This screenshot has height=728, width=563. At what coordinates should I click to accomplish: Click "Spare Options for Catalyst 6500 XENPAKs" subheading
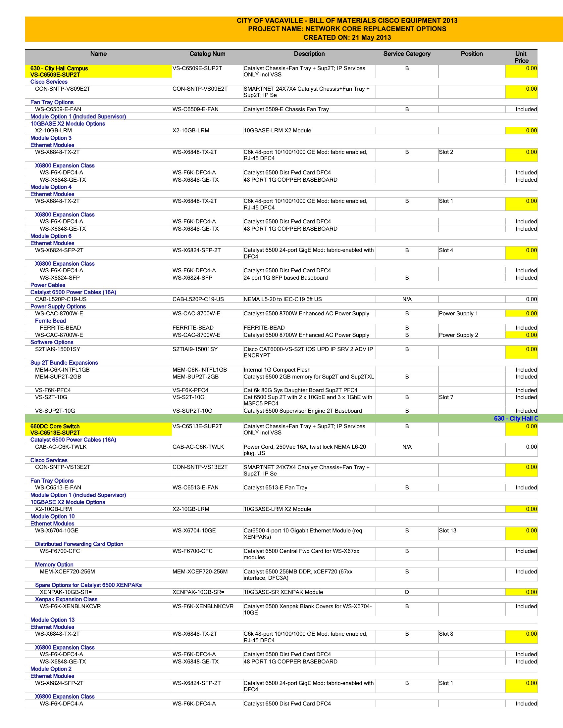click(x=88, y=585)
